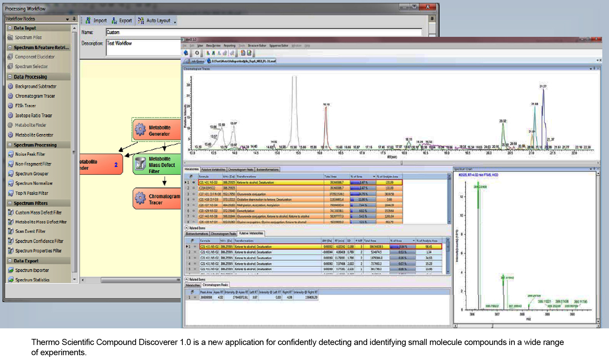Click the workflow canvas horizontal scrollbar
This screenshot has width=609, height=364.
131,280
